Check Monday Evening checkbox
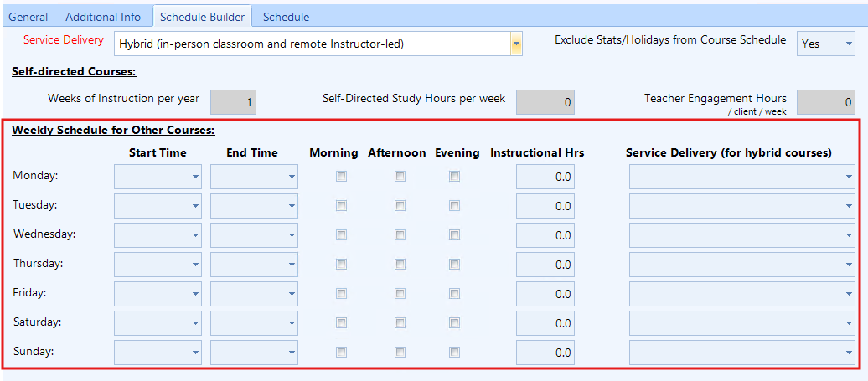 [x=454, y=177]
